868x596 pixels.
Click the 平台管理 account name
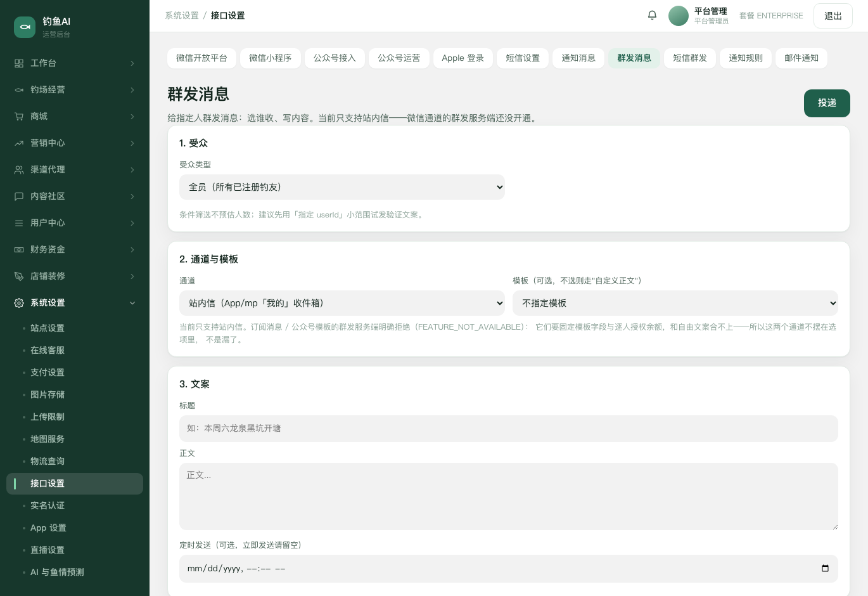tap(710, 11)
